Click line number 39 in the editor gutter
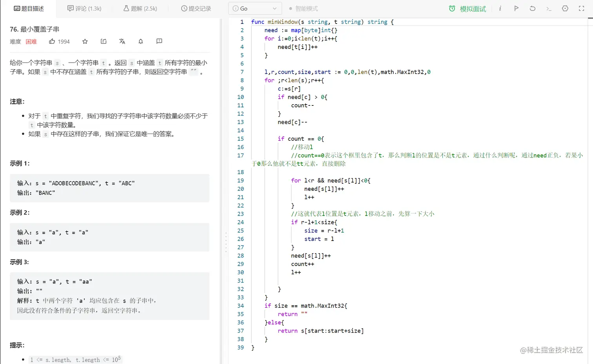 click(x=240, y=348)
